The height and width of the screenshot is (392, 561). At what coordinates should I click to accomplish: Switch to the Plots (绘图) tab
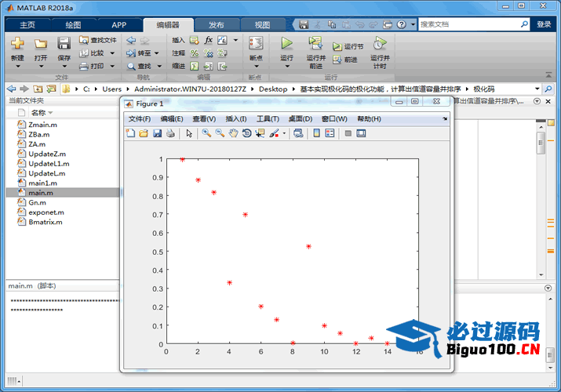73,24
